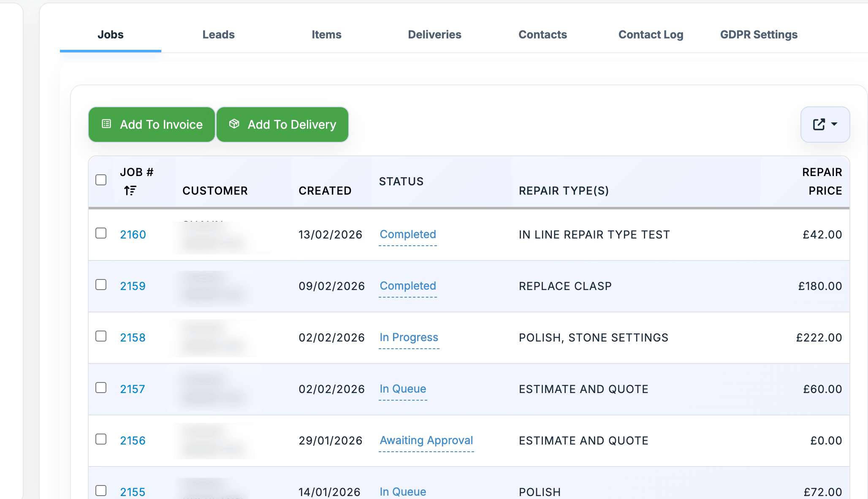Screen dimensions: 868x499
Task: Click the Add To Delivery button
Action: click(282, 125)
